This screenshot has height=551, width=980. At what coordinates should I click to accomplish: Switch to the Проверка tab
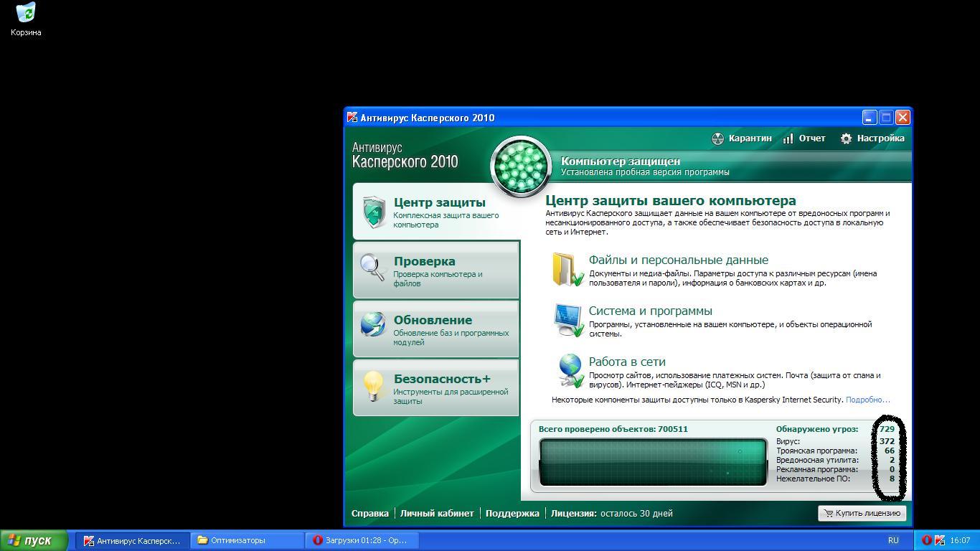click(x=436, y=270)
